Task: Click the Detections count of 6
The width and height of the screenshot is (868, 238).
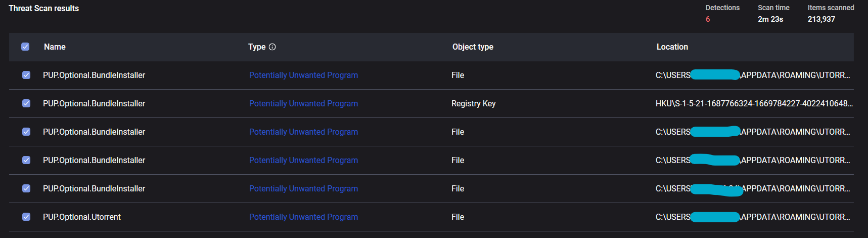Action: pos(708,19)
